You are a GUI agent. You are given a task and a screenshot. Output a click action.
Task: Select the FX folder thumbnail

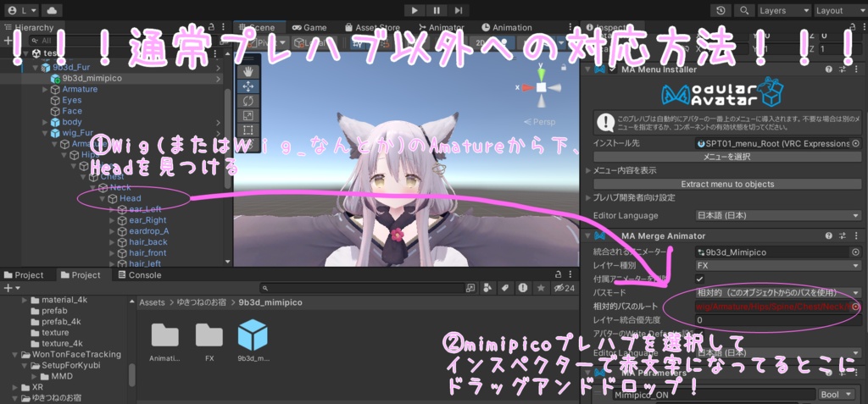point(209,342)
